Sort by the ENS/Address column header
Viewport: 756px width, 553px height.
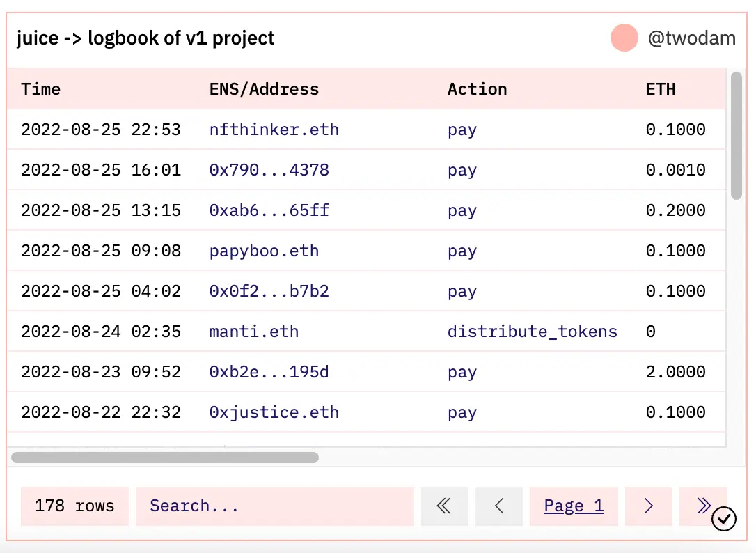point(264,89)
